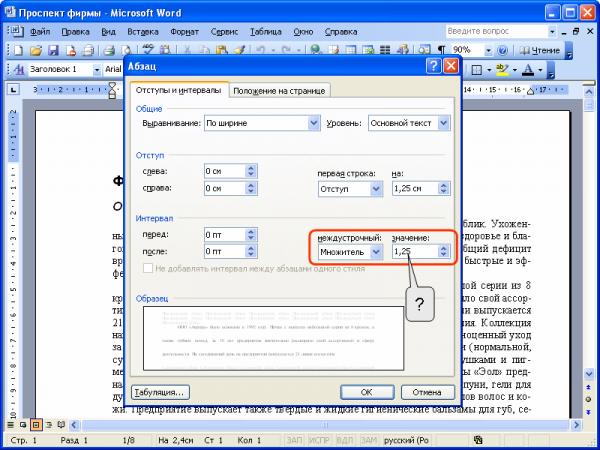Image resolution: width=600 pixels, height=450 pixels.
Task: Open the Document Map toolbar icon
Action: tap(424, 50)
